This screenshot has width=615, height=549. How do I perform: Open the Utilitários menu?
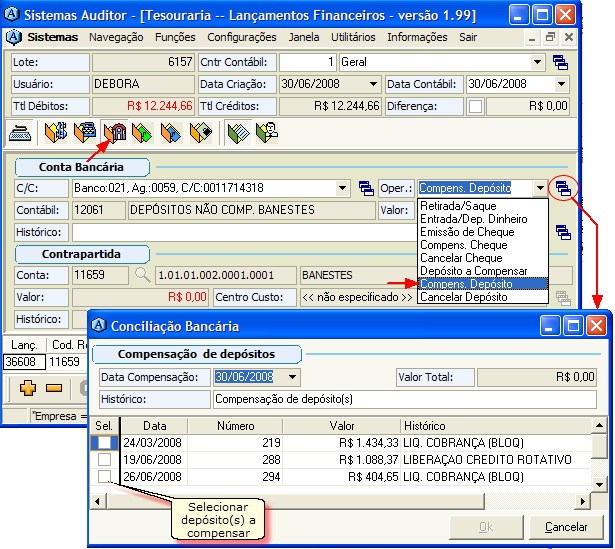[353, 37]
